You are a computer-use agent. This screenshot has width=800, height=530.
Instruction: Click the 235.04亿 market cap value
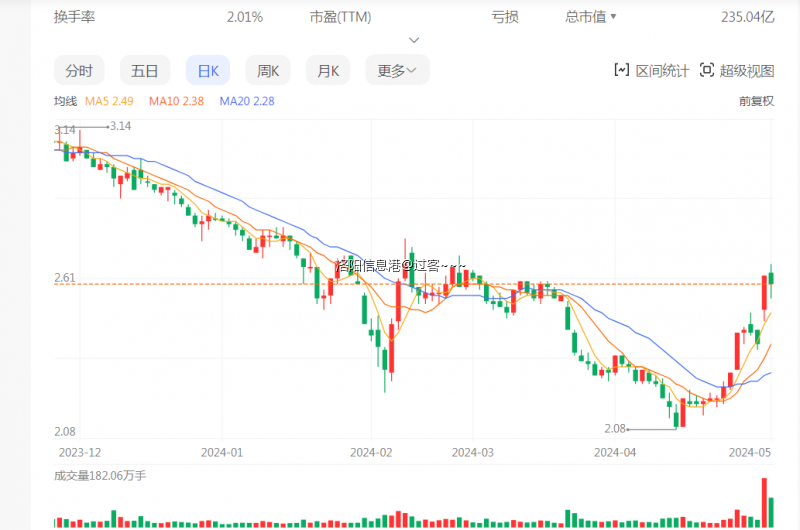coord(747,17)
